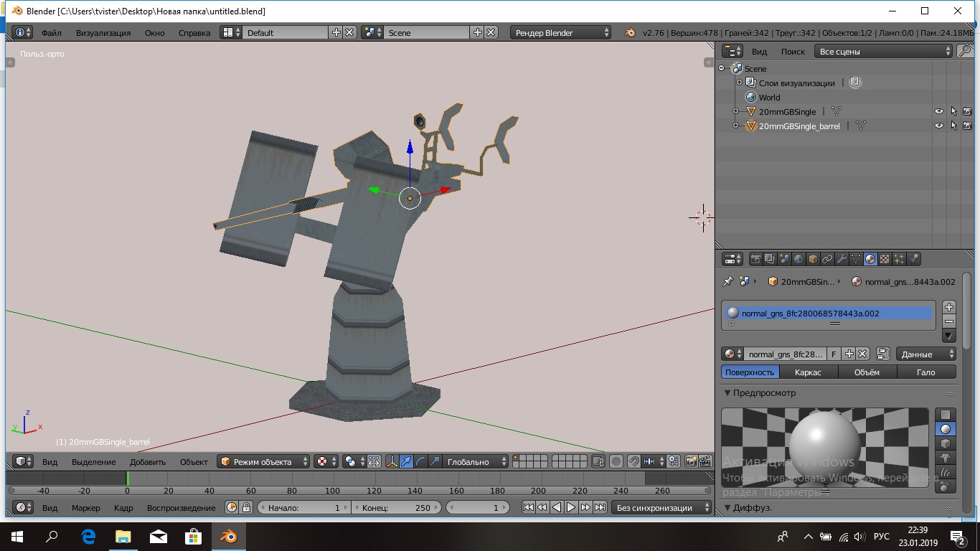980x551 pixels.
Task: Choose the cube material preview shape
Action: pos(946,443)
